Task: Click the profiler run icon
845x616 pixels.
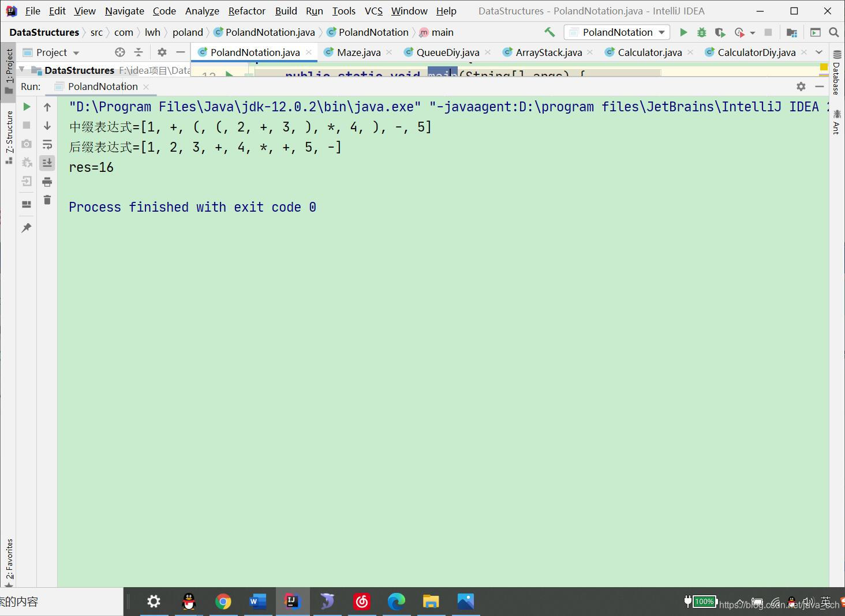Action: point(739,32)
